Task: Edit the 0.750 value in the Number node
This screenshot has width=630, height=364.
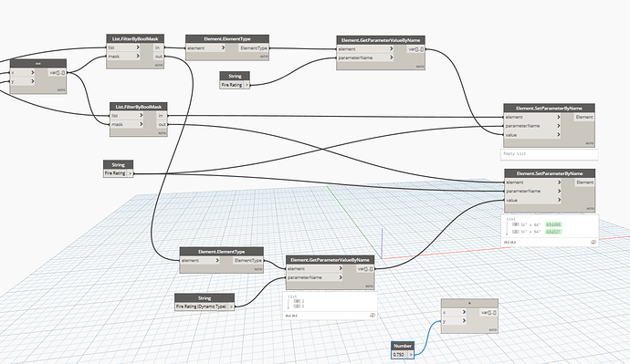Action: 399,354
